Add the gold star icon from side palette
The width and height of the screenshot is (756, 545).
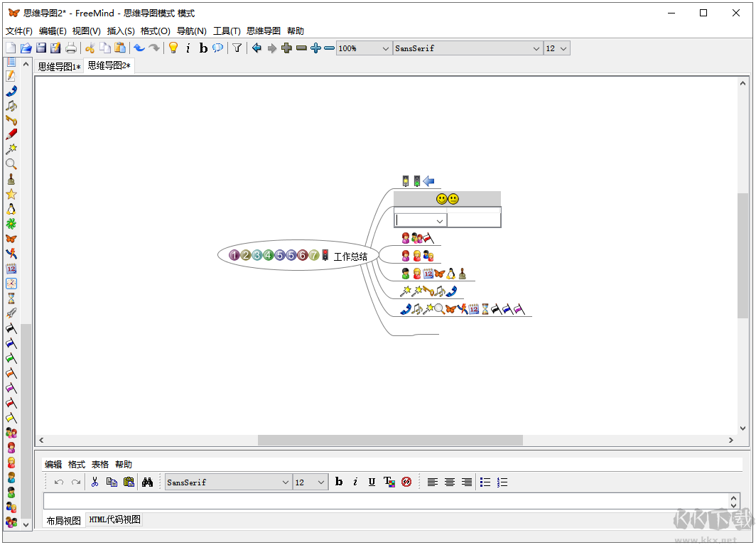click(x=11, y=194)
